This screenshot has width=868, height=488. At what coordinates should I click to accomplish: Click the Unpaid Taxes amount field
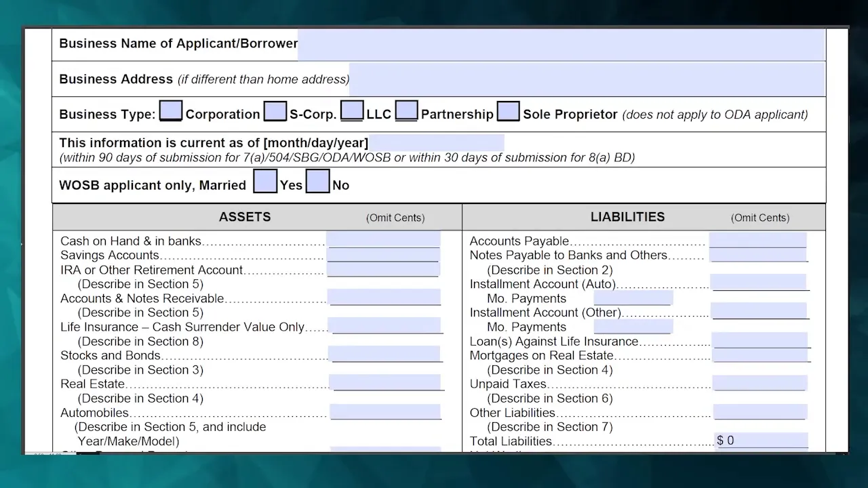[759, 382]
